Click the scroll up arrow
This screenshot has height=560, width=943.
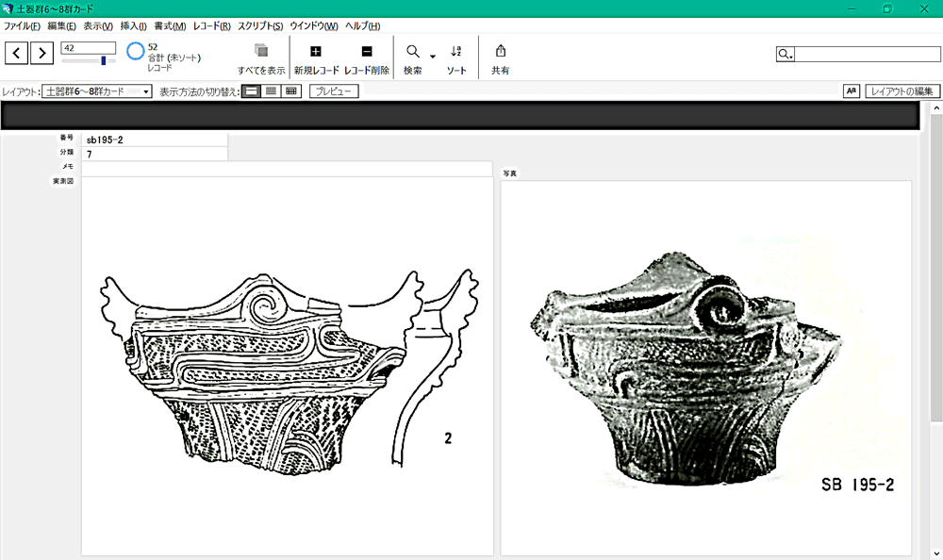(936, 108)
